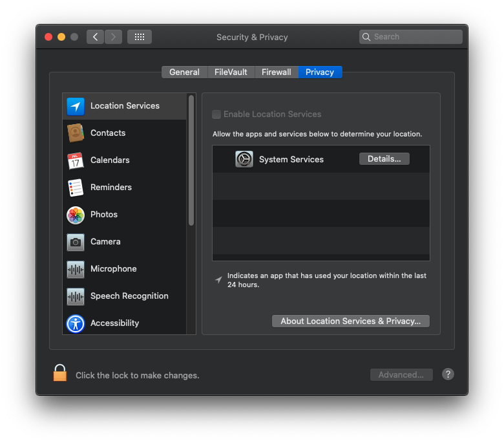The width and height of the screenshot is (504, 443).
Task: Click the Calendars icon in sidebar
Action: click(76, 160)
